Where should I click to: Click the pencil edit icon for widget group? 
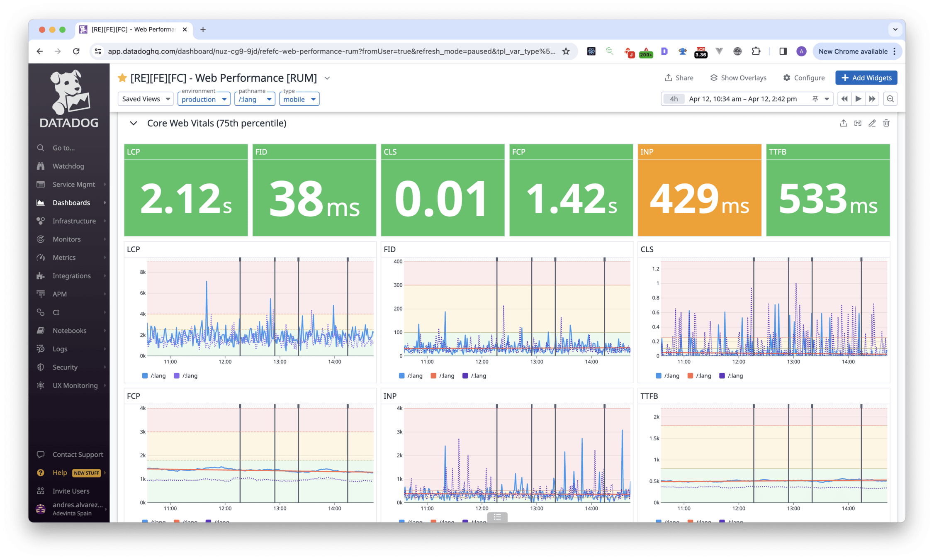coord(872,123)
